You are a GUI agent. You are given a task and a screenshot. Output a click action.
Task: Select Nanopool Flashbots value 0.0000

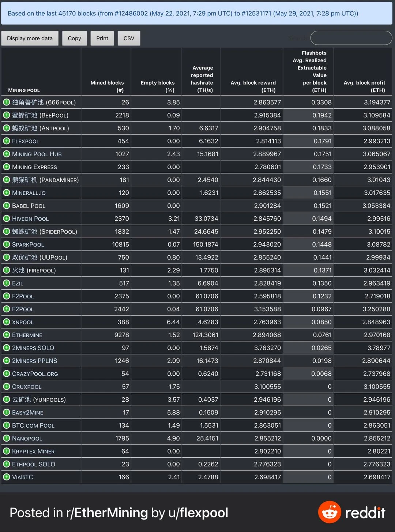tap(321, 438)
